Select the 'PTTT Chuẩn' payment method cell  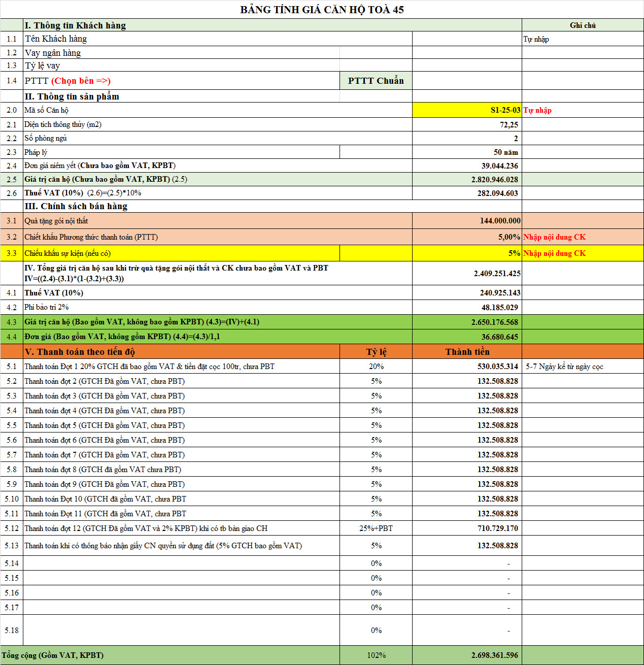(376, 81)
